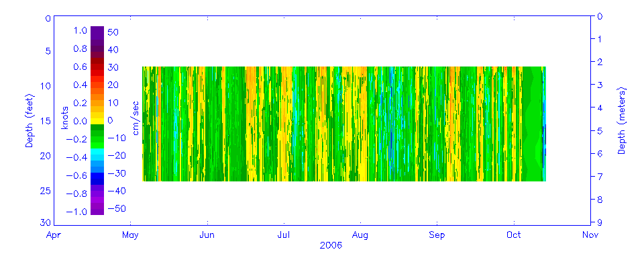Click the '-10' cm/sec colorbar label

pos(116,138)
